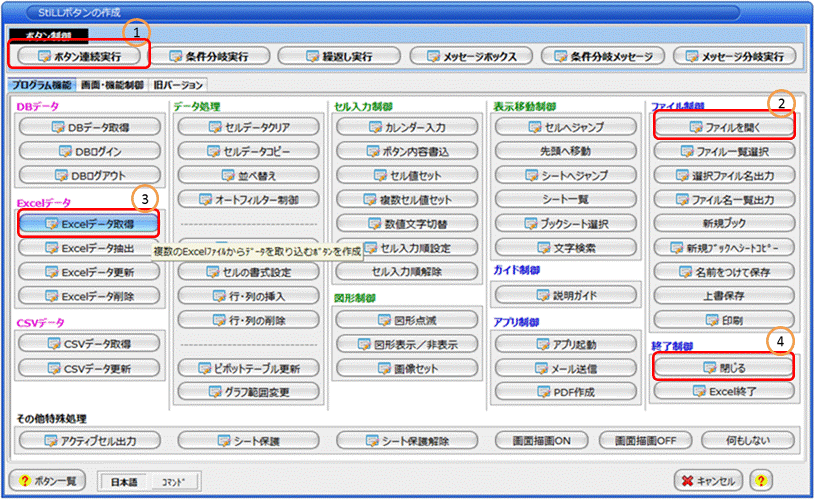Click the 画面描画OFF button
Viewport: 815px width, 500px height.
(x=646, y=441)
